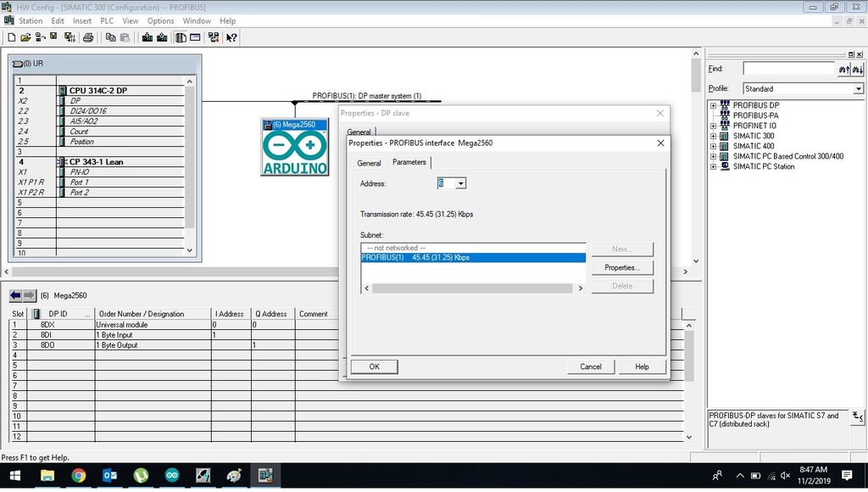The height and width of the screenshot is (492, 868).
Task: Search downward in the catalog Find
Action: pyautogui.click(x=858, y=69)
